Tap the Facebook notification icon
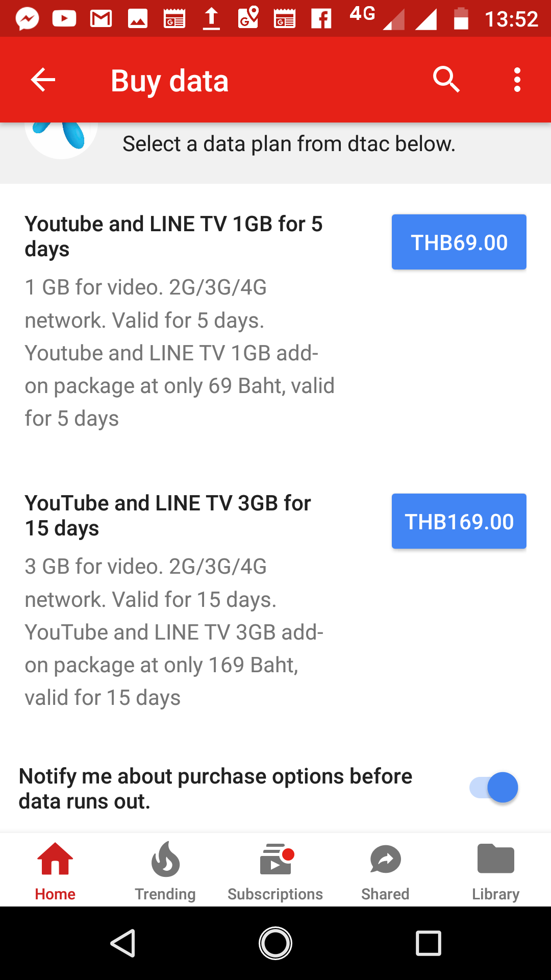 point(321,19)
